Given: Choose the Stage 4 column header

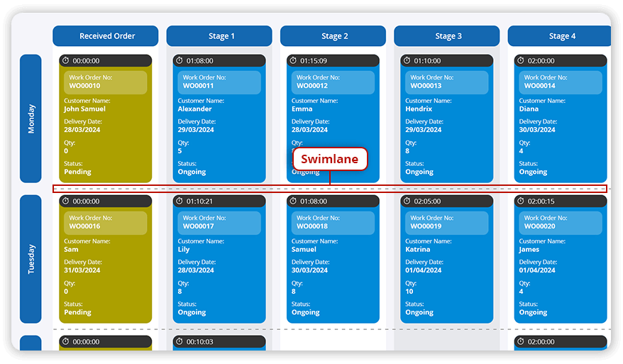Looking at the screenshot, I should point(559,36).
